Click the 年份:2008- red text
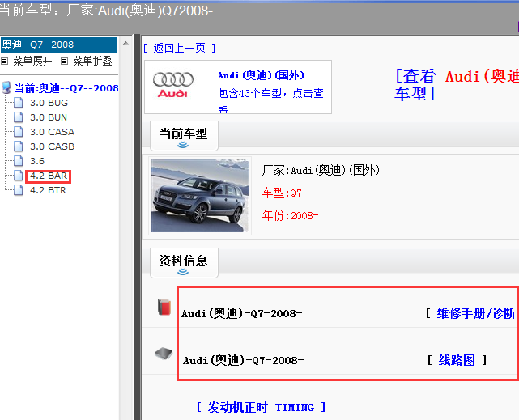The height and width of the screenshot is (420, 519). click(290, 215)
